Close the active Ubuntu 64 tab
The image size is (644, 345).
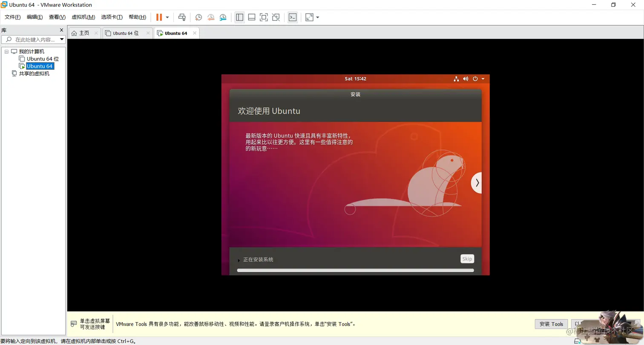coord(195,33)
